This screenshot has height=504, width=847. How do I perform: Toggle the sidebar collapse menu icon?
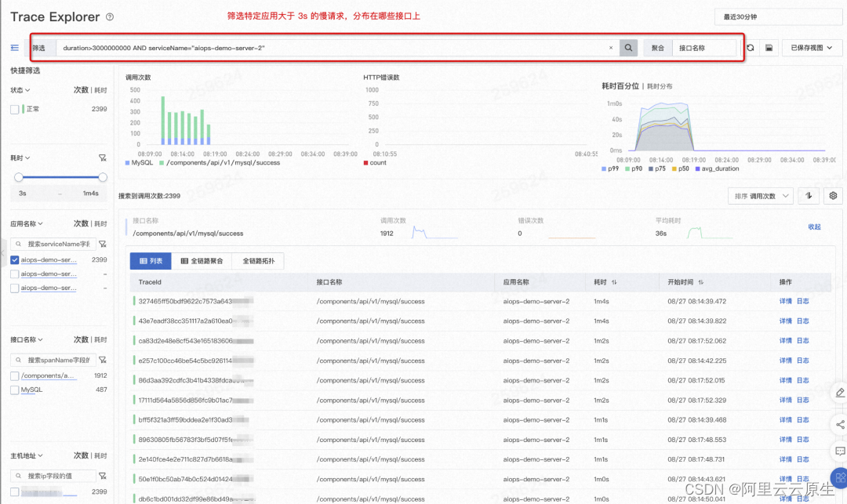tap(15, 48)
